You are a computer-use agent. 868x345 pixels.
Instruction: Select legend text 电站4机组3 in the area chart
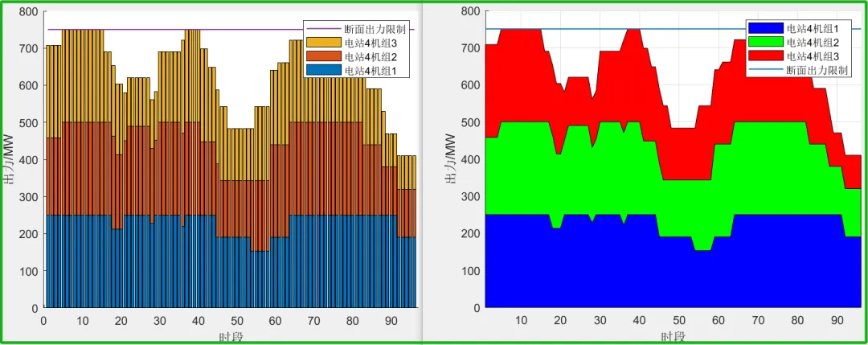813,56
